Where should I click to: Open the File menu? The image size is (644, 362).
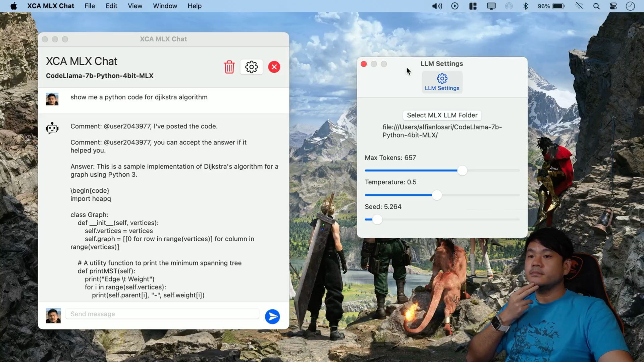tap(90, 6)
